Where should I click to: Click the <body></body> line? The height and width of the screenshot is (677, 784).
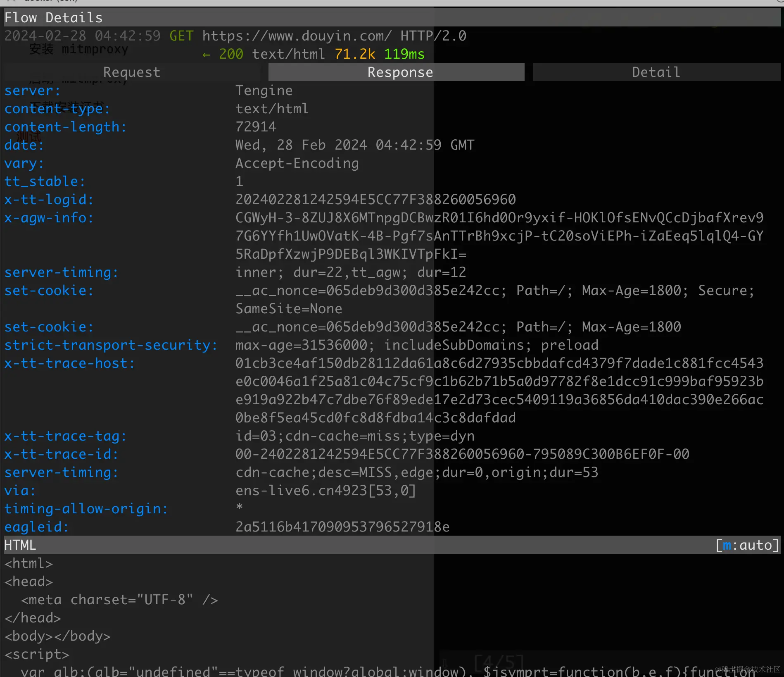click(x=57, y=636)
